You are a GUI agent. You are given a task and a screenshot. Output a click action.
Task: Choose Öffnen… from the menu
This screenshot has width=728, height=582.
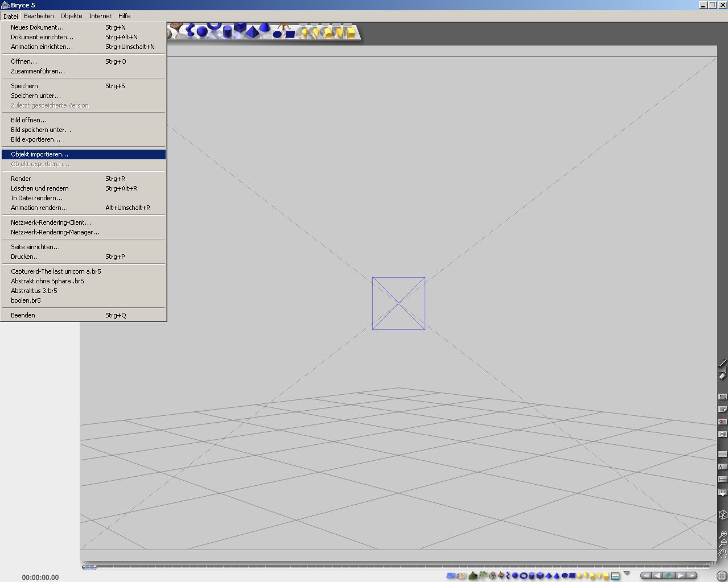(84, 61)
